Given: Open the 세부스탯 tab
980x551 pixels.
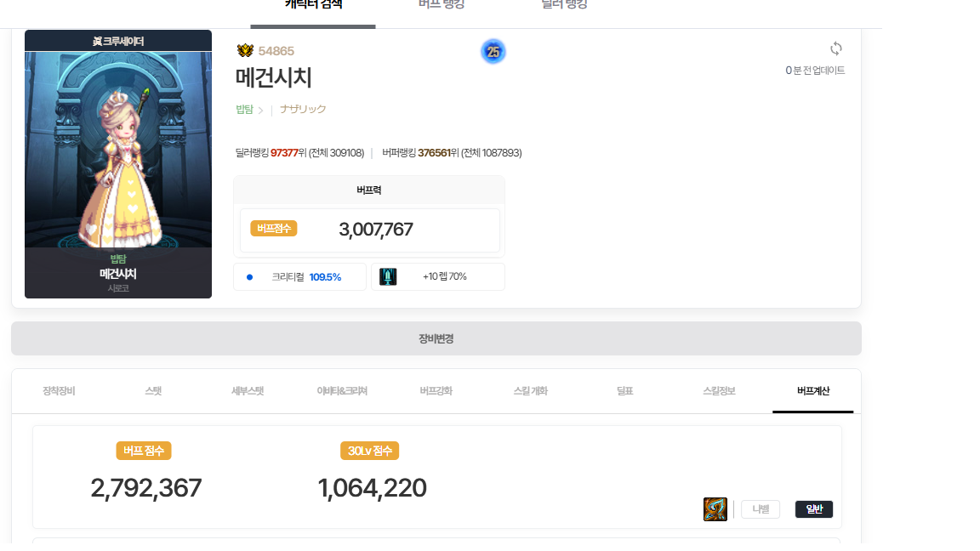Looking at the screenshot, I should [248, 391].
